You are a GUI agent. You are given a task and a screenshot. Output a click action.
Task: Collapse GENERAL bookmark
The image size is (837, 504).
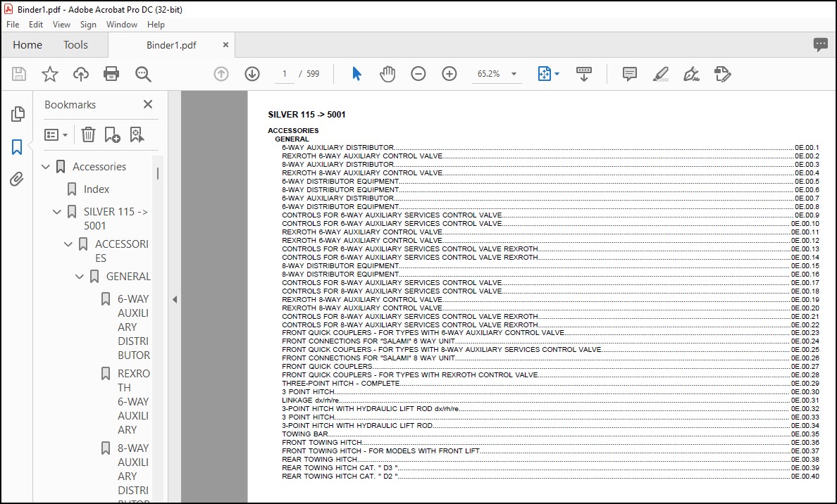tap(80, 276)
